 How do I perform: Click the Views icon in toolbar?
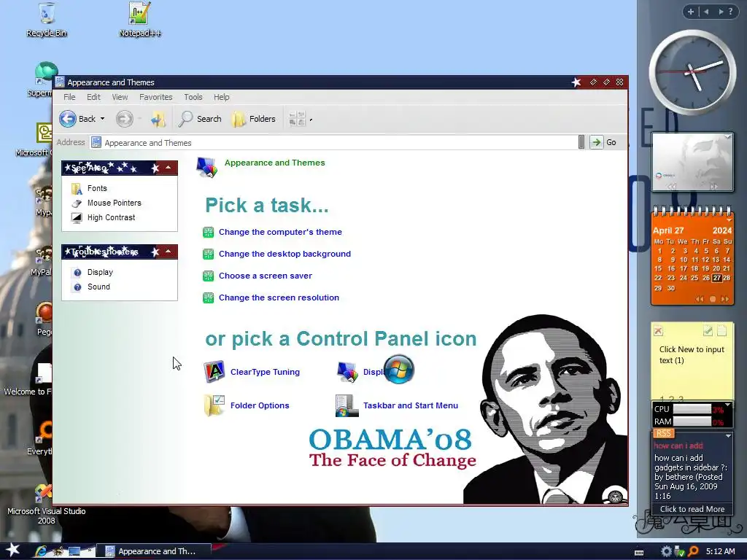pos(298,119)
